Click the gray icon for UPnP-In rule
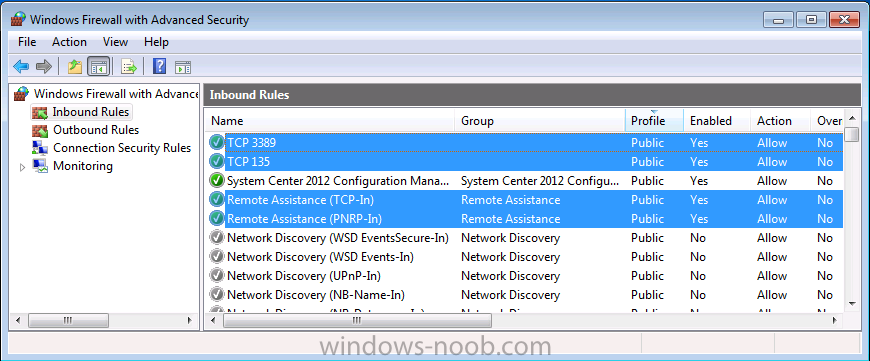Screen dimensions: 870x361 coord(216,276)
